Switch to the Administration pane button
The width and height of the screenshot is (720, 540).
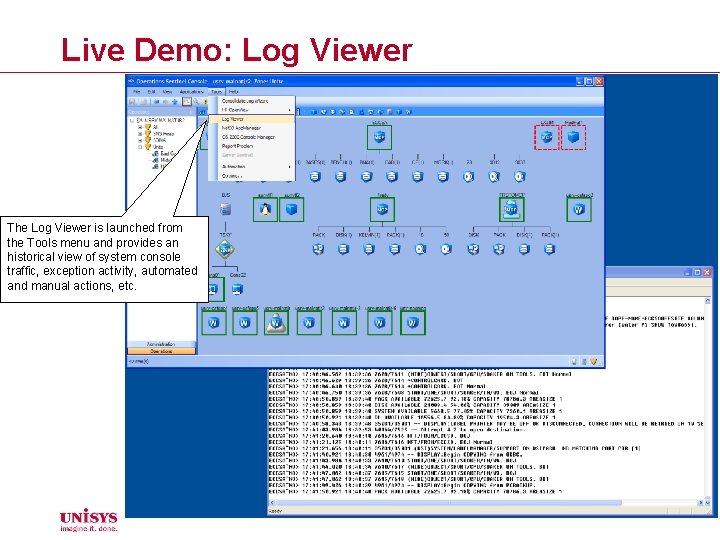click(161, 344)
